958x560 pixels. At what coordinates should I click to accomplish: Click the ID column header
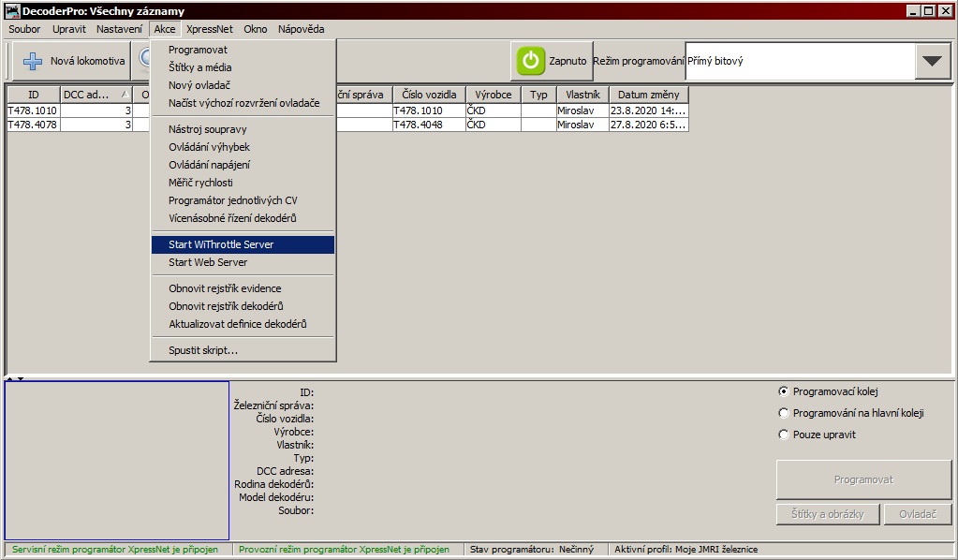(33, 95)
